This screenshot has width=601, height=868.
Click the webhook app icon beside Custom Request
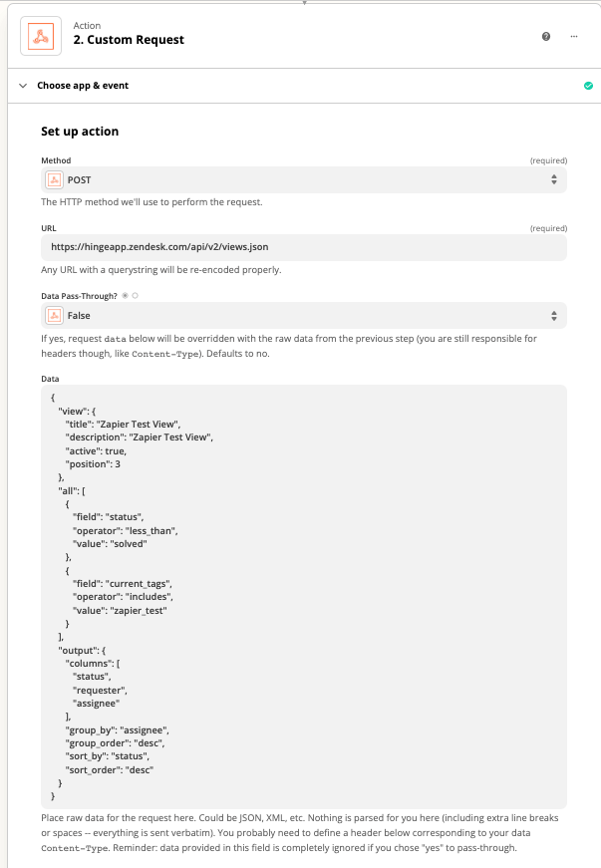40,36
